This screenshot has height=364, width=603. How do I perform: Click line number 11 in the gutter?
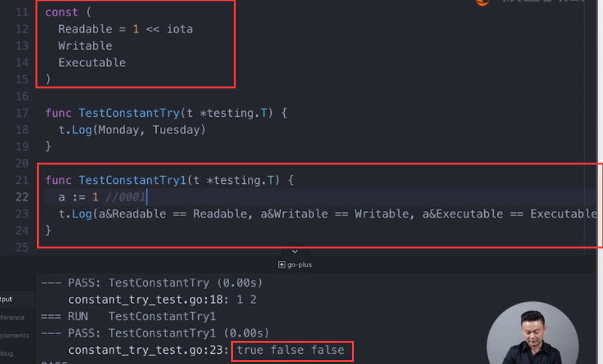click(22, 12)
